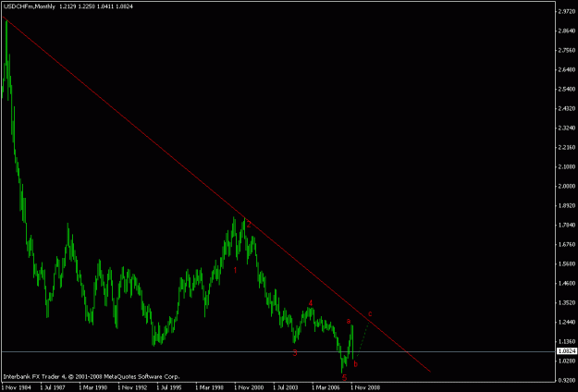Image resolution: width=578 pixels, height=392 pixels.
Task: Click the current price tag 1.0824
Action: [x=567, y=351]
